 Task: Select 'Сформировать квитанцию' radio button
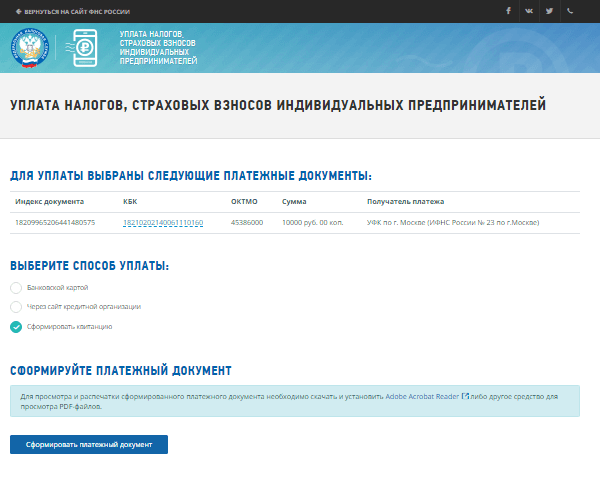coord(16,326)
